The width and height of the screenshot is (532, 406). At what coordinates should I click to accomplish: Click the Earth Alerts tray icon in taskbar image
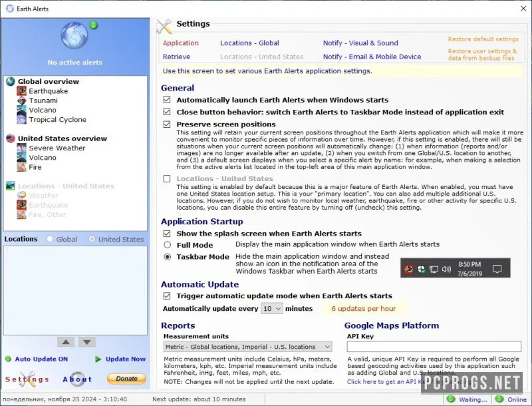click(x=409, y=270)
